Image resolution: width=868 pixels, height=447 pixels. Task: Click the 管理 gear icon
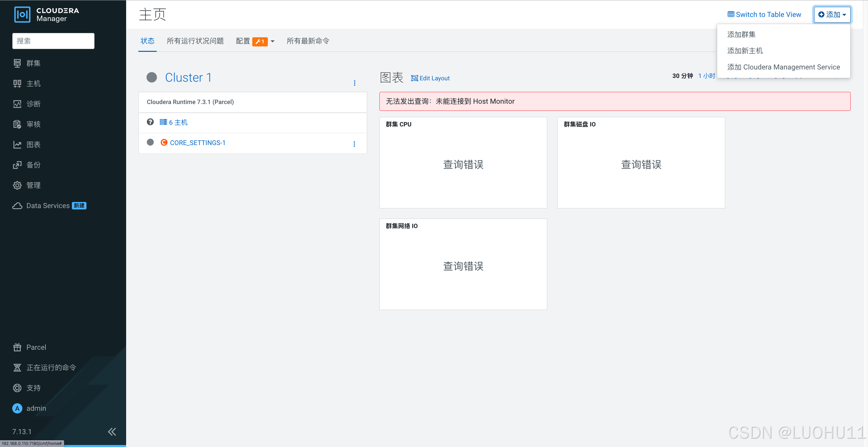tap(17, 185)
